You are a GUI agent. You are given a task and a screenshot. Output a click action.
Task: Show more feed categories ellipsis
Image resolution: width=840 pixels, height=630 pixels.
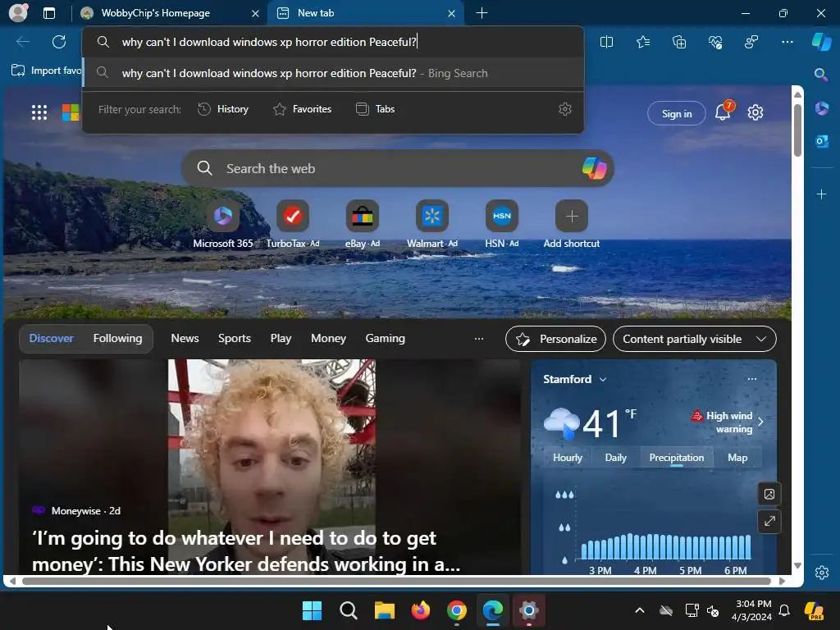point(479,339)
